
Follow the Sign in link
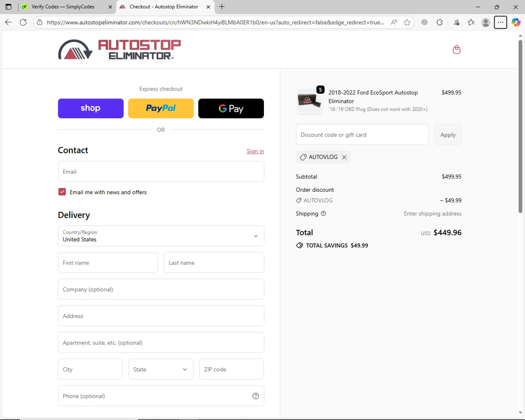(x=255, y=151)
